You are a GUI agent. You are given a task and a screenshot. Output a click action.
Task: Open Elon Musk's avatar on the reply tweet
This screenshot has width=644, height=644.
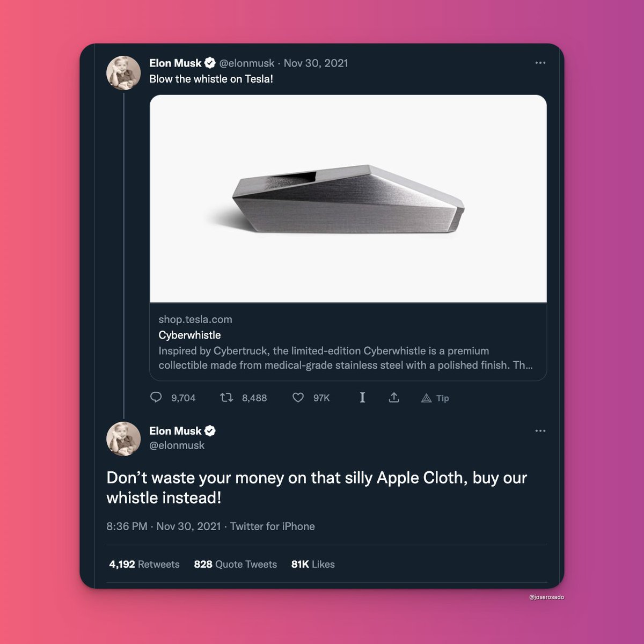tap(124, 439)
